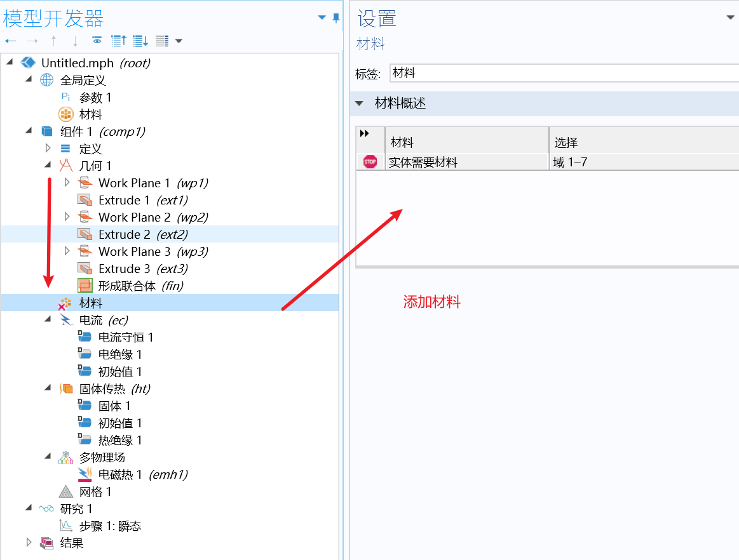
Task: Click the Pi icon of 参数 1
Action: click(x=66, y=97)
